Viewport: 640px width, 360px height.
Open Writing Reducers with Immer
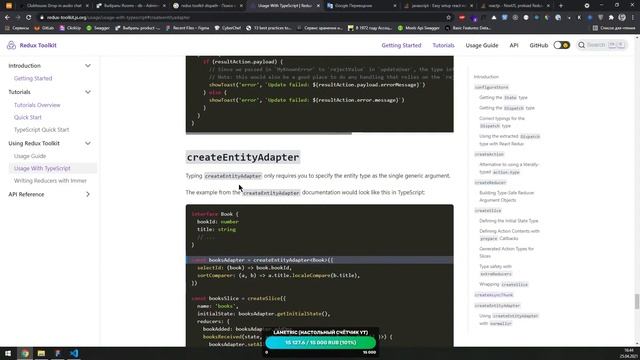click(50, 180)
